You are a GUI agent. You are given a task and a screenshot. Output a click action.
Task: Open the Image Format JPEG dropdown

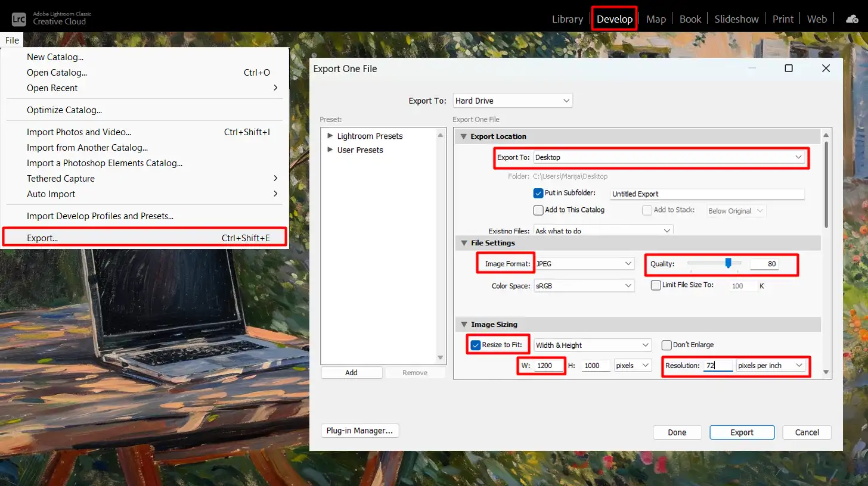[x=584, y=263]
